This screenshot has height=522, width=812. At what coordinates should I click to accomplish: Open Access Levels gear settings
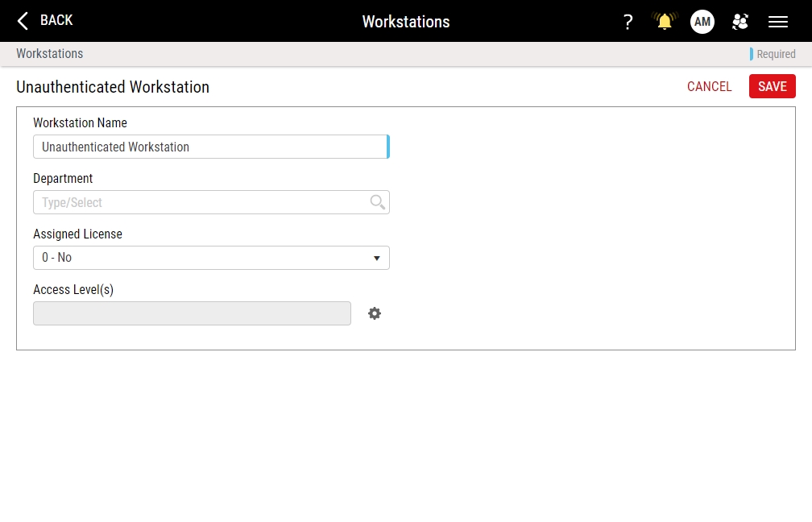tap(375, 313)
